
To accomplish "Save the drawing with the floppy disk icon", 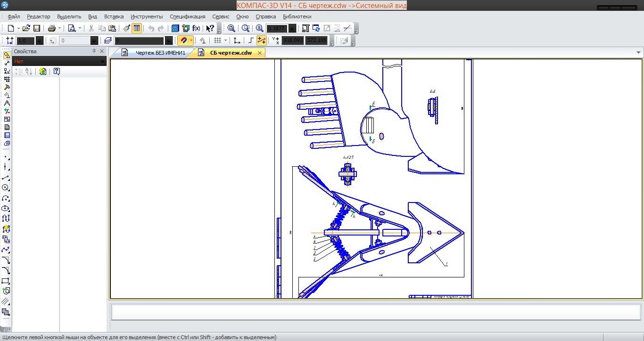I will pos(36,28).
